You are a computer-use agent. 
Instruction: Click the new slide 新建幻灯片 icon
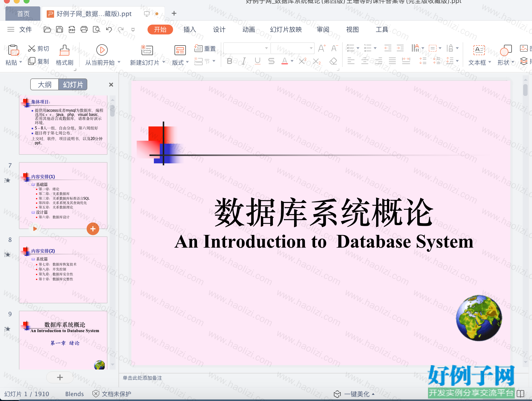click(147, 50)
